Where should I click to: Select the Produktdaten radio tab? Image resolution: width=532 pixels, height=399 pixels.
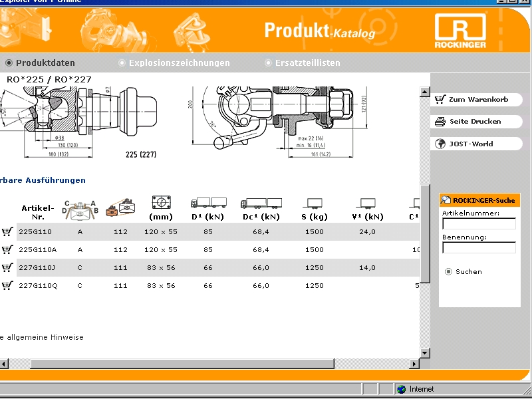[9, 63]
